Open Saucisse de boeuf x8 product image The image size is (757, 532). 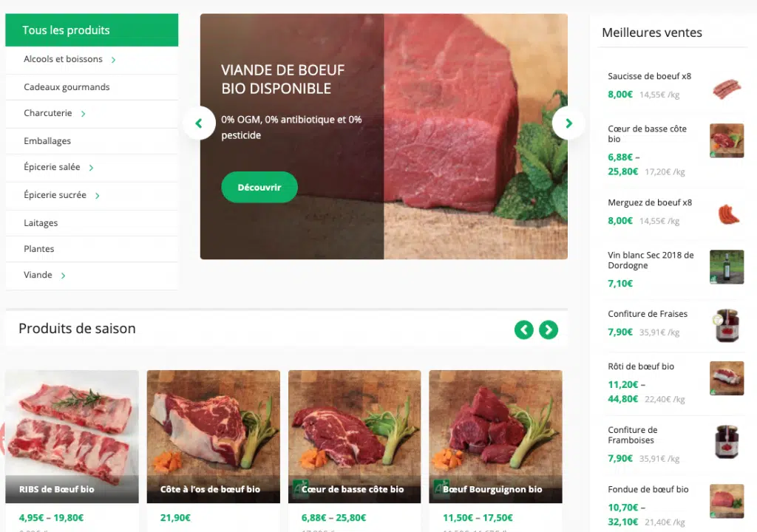click(726, 88)
